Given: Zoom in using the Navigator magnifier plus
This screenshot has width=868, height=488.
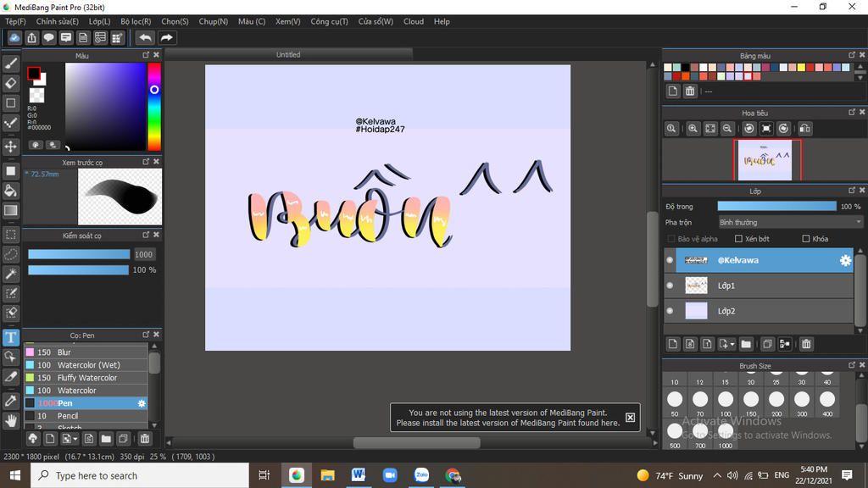Looking at the screenshot, I should 693,129.
